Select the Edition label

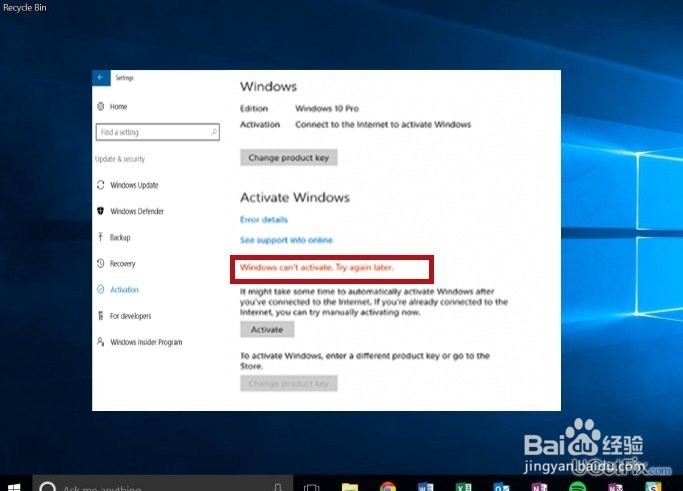point(254,108)
